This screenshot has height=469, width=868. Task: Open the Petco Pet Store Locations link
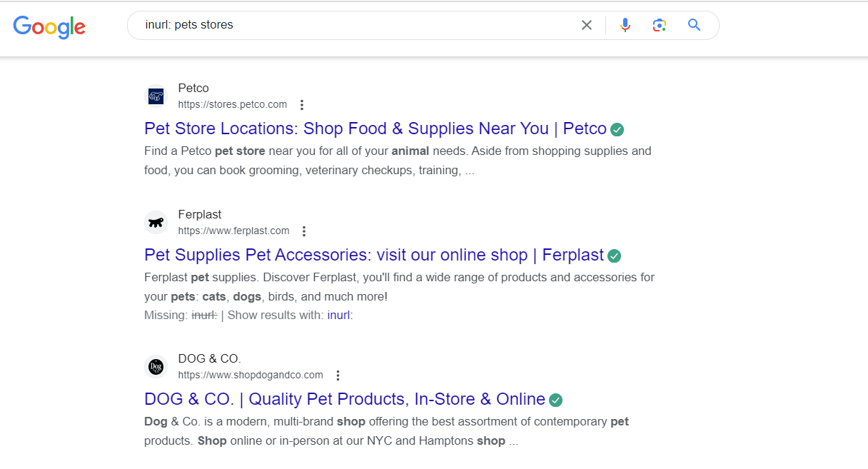click(375, 129)
